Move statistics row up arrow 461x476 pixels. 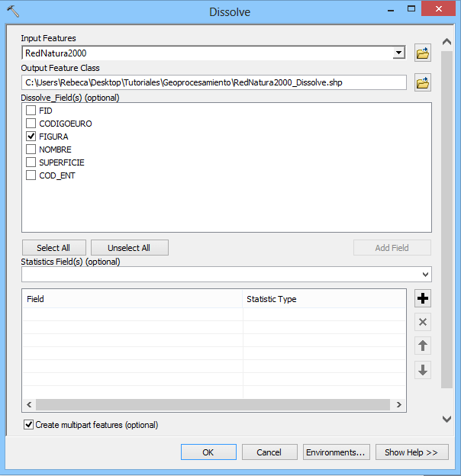pos(423,346)
